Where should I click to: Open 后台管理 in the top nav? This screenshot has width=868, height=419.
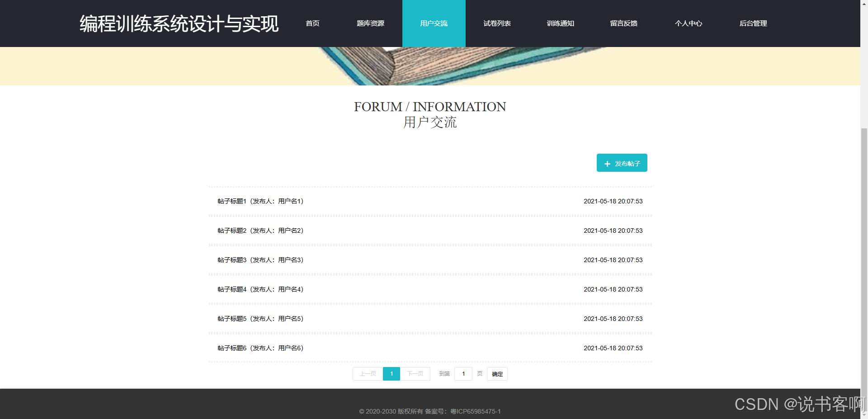pos(753,24)
